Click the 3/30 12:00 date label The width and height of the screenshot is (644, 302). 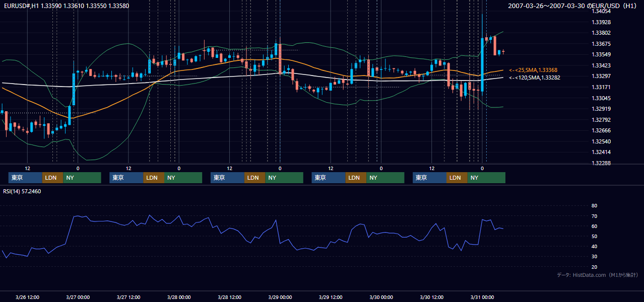[x=431, y=297]
